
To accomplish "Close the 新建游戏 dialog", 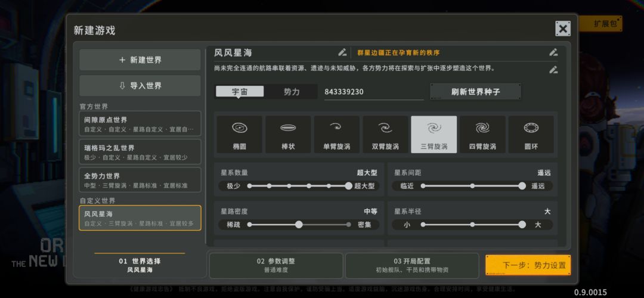I will tap(563, 29).
